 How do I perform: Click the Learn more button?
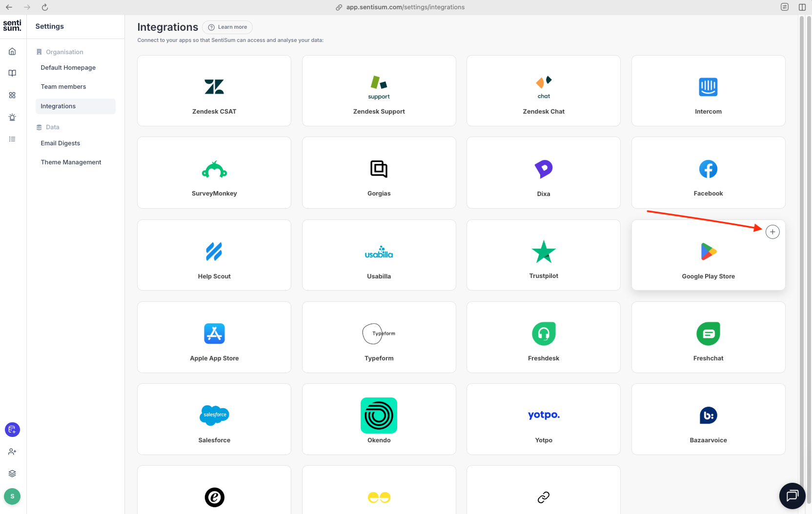tap(227, 27)
